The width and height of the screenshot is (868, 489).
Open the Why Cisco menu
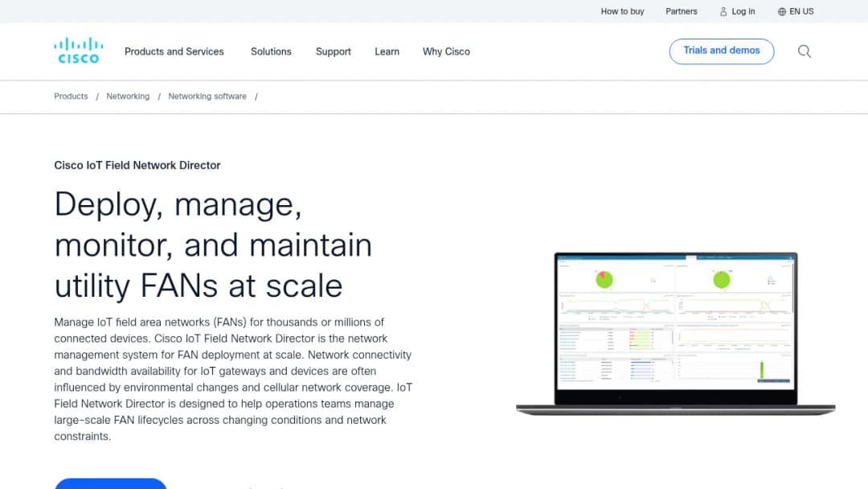446,51
